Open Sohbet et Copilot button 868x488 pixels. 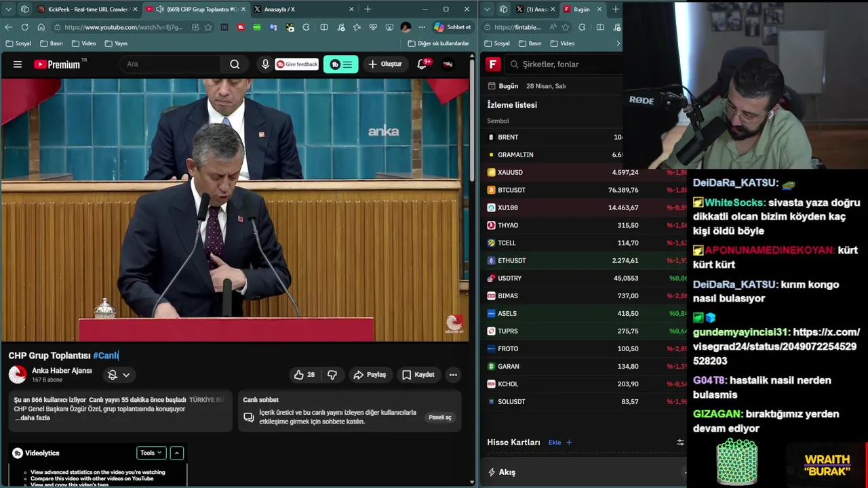click(453, 27)
